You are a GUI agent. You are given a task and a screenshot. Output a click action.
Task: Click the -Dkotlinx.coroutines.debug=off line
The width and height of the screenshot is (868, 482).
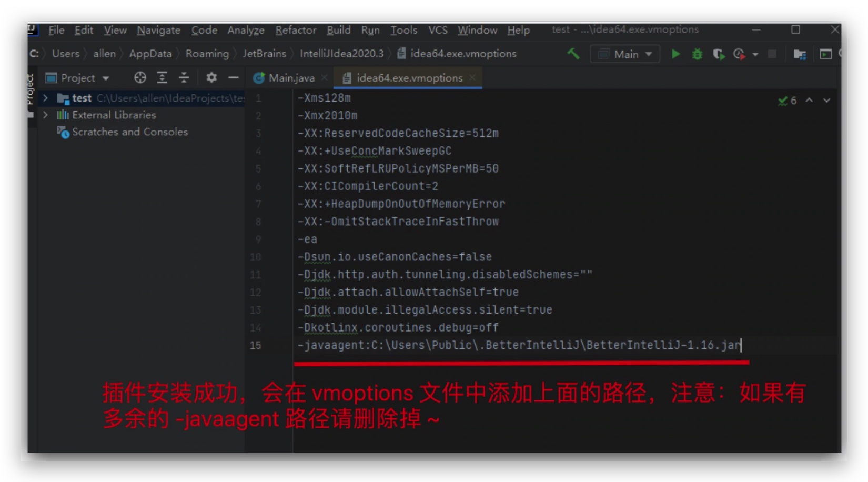pos(398,327)
